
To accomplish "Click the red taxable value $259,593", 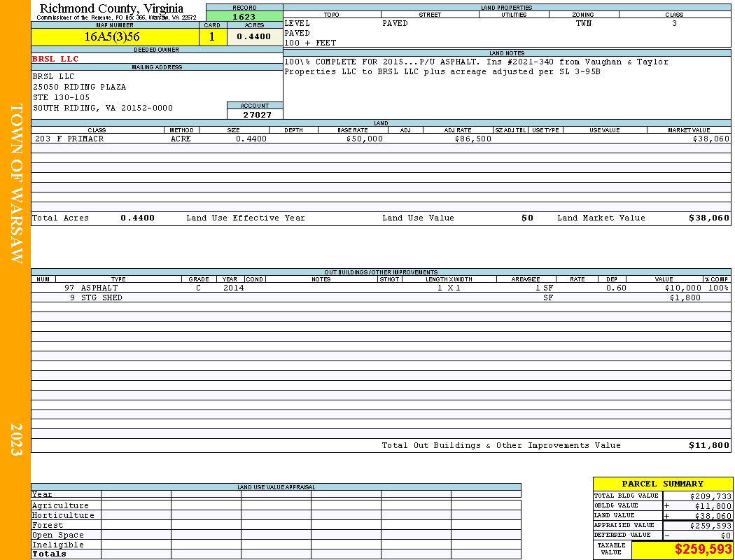I will pyautogui.click(x=703, y=549).
